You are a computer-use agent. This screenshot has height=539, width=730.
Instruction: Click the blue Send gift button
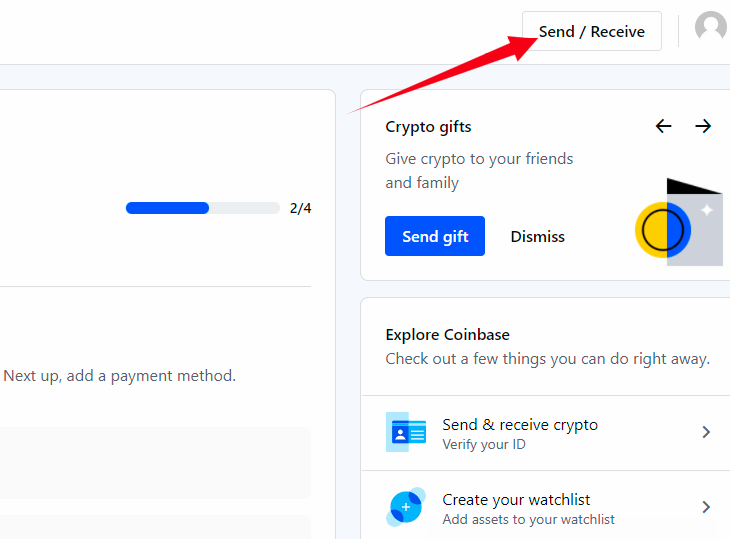click(x=435, y=236)
